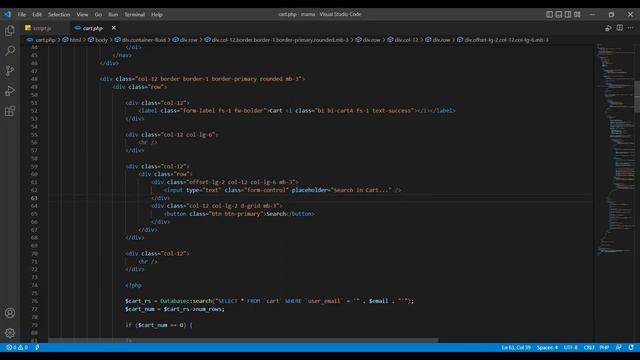The width and height of the screenshot is (640, 360).
Task: Open editor More Actions ellipsis
Action: tap(631, 28)
